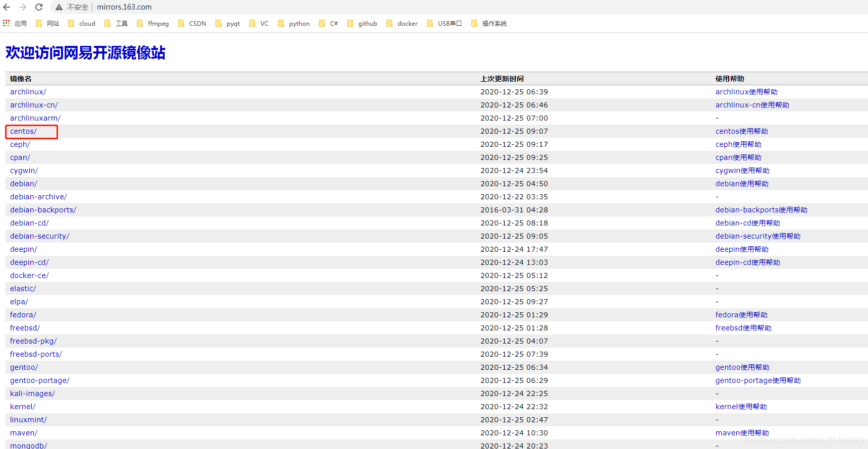Screen dimensions: 868x449
Task: Click the 欢迎访问网易开源镜像站 page heading
Action: (x=85, y=52)
